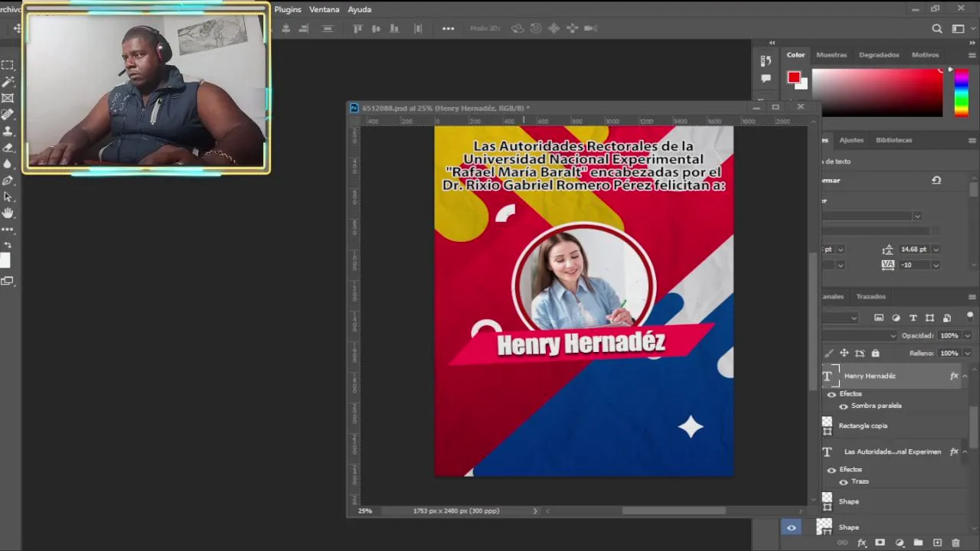Switch to the Trazados tab

[x=871, y=296]
